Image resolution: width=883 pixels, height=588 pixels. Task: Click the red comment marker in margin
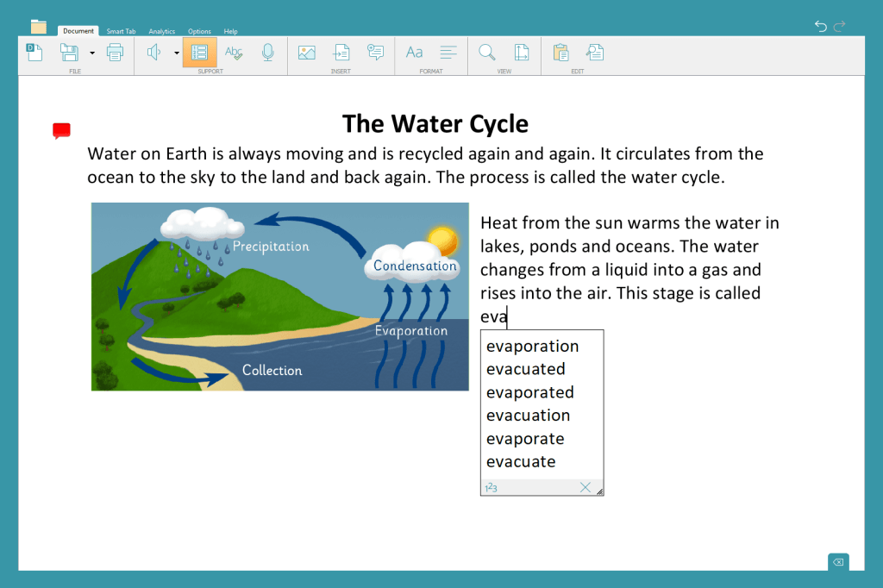click(x=61, y=130)
